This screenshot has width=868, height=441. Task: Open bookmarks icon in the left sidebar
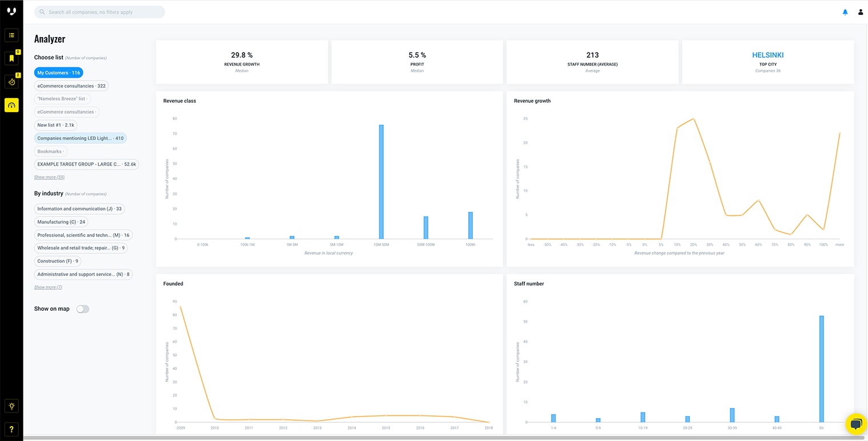11,58
